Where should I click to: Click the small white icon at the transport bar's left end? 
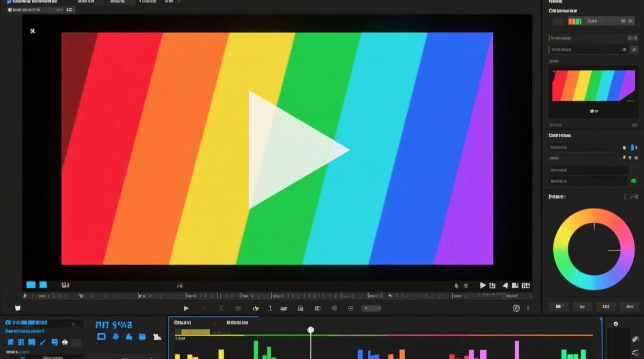click(x=18, y=308)
